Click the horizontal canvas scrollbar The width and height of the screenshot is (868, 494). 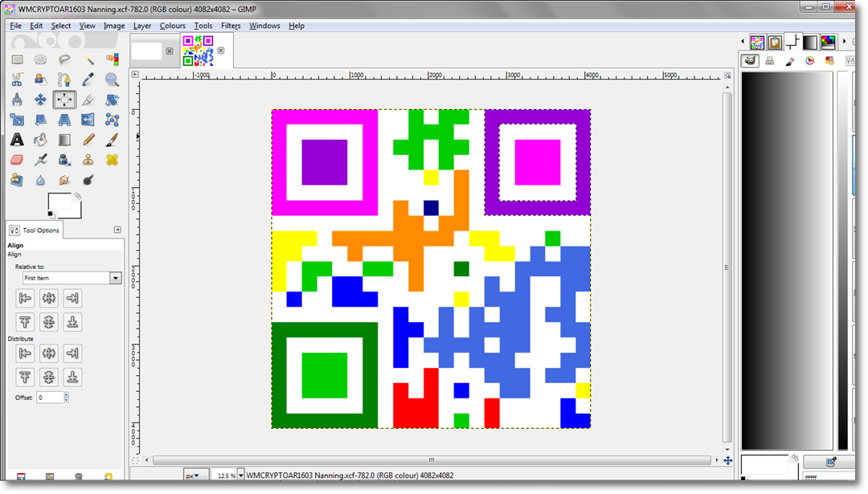click(432, 460)
